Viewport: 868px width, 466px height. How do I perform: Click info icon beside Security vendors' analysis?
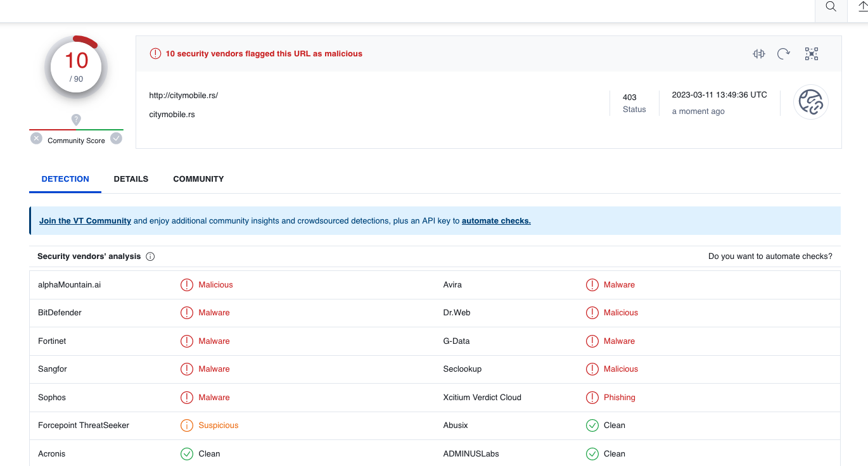coord(150,256)
